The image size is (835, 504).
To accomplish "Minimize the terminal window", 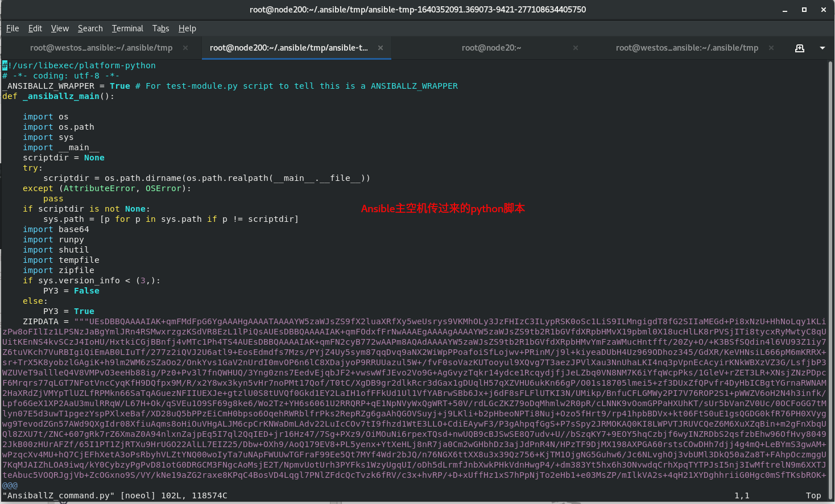I will click(785, 10).
